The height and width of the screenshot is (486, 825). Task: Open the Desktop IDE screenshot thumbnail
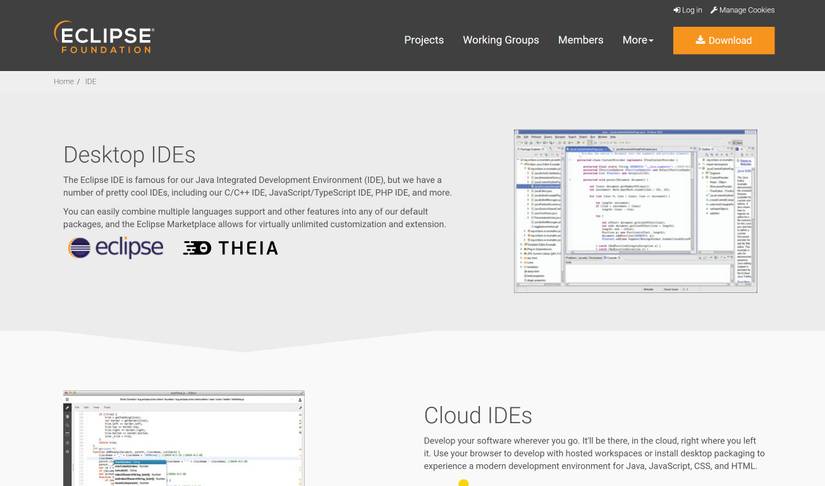point(636,211)
